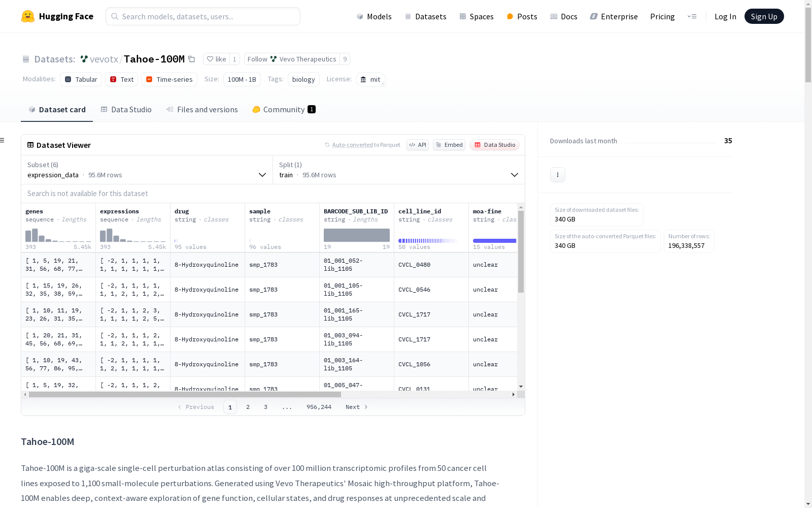Open the Community tab
The width and height of the screenshot is (812, 508).
(x=284, y=110)
